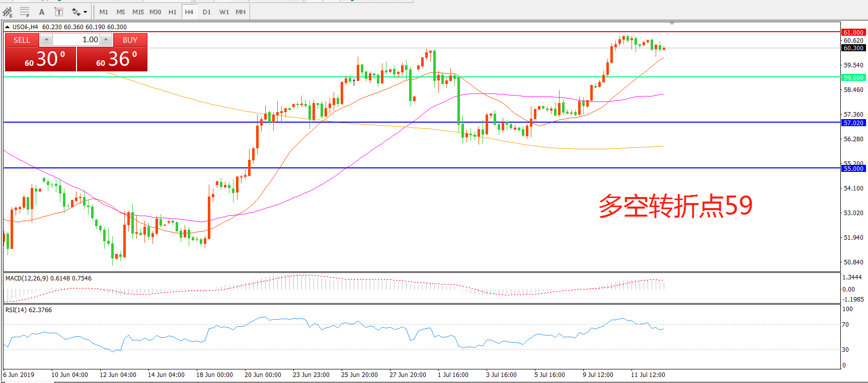Decrease lot volume with down arrow
This screenshot has height=383, width=868.
[x=46, y=40]
